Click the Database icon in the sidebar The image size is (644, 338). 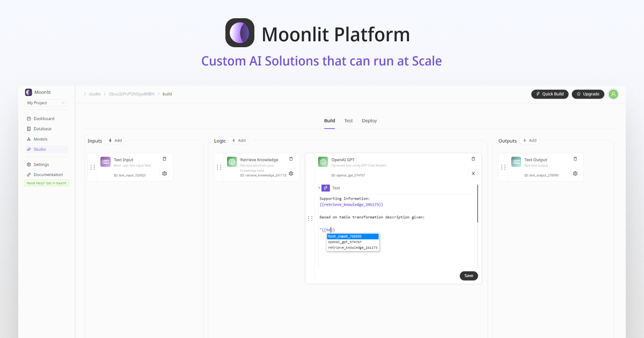coord(29,129)
